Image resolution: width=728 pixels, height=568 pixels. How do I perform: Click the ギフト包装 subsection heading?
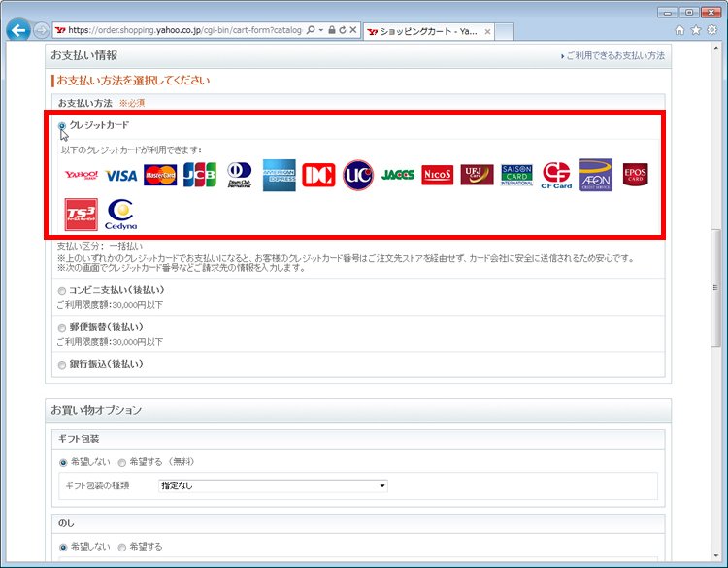[x=79, y=439]
